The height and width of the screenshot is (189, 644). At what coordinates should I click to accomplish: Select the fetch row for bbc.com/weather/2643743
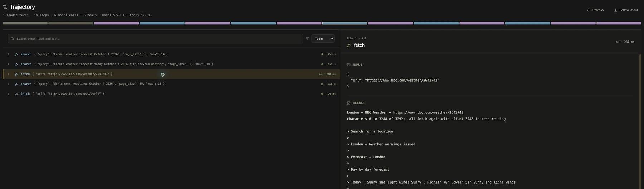[171, 74]
